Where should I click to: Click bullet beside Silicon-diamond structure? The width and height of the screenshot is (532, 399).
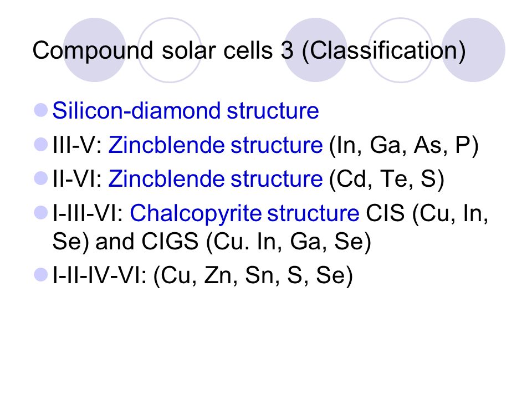click(40, 110)
